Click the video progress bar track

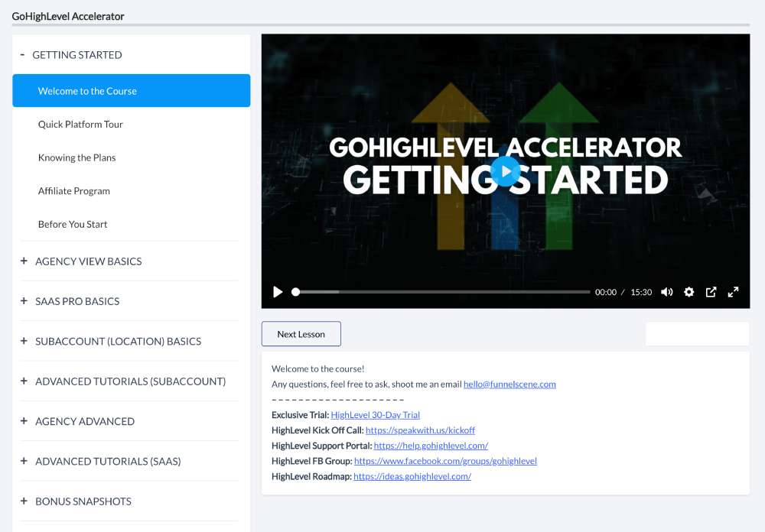pyautogui.click(x=442, y=292)
